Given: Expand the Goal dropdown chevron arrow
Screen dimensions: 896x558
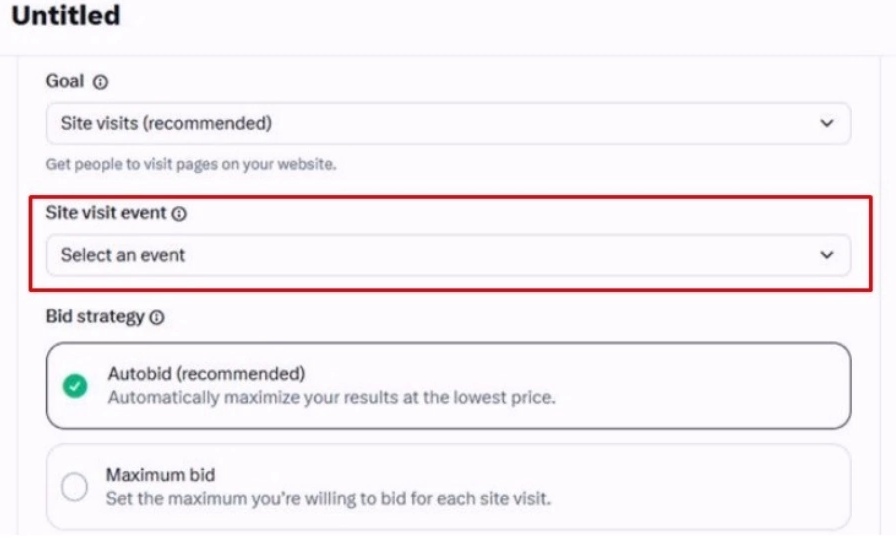Looking at the screenshot, I should (826, 123).
